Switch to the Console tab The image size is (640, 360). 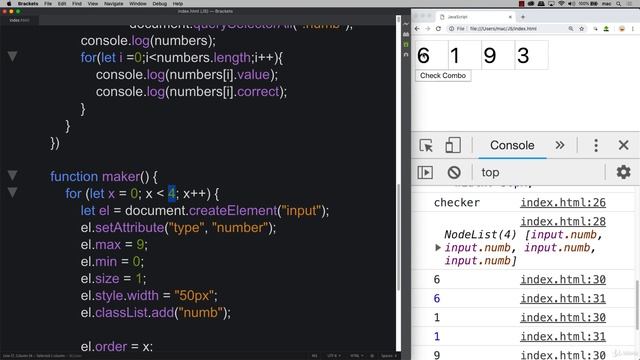pyautogui.click(x=512, y=145)
